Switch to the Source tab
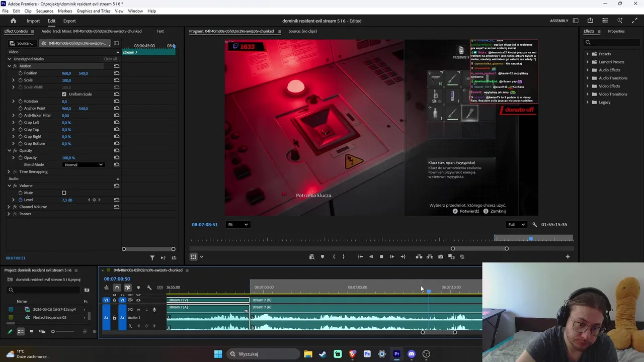 pyautogui.click(x=303, y=31)
